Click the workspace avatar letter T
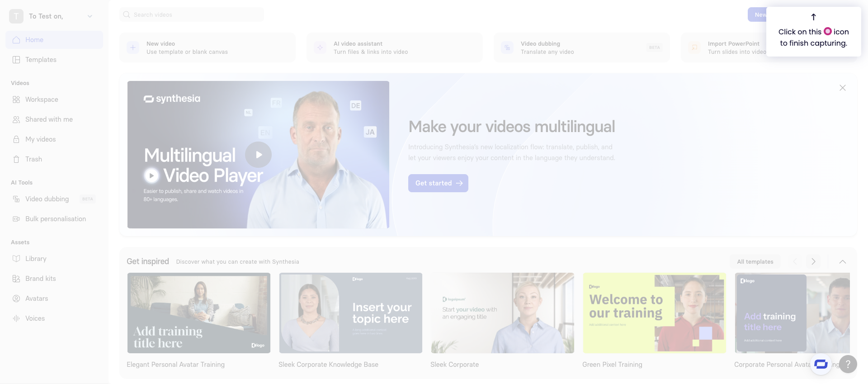 16,16
